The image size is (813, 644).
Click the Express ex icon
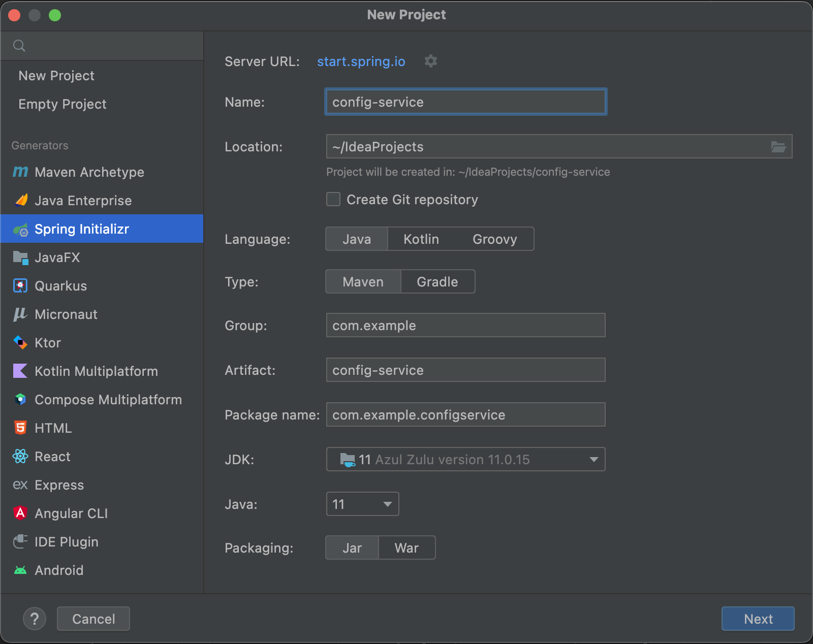click(20, 485)
